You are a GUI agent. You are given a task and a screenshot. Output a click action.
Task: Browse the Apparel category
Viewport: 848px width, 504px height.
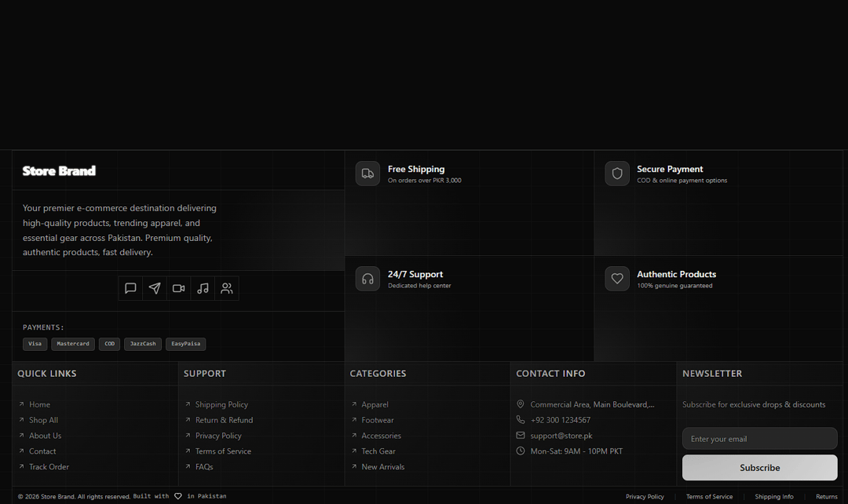point(375,404)
